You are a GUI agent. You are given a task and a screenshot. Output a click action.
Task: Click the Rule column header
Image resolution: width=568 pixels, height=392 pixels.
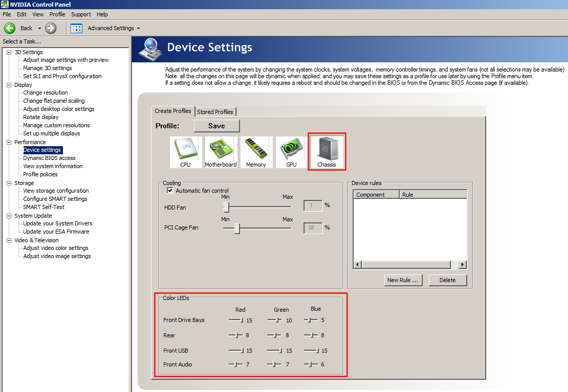pyautogui.click(x=433, y=194)
